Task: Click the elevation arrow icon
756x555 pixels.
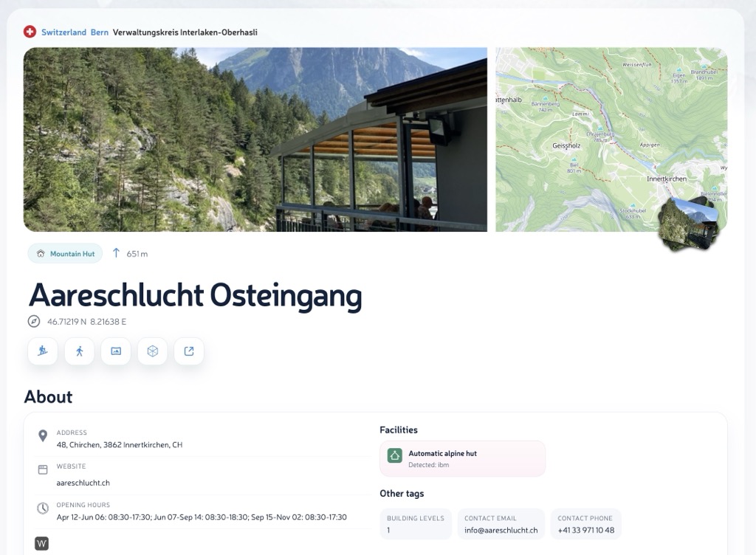Action: pyautogui.click(x=116, y=253)
